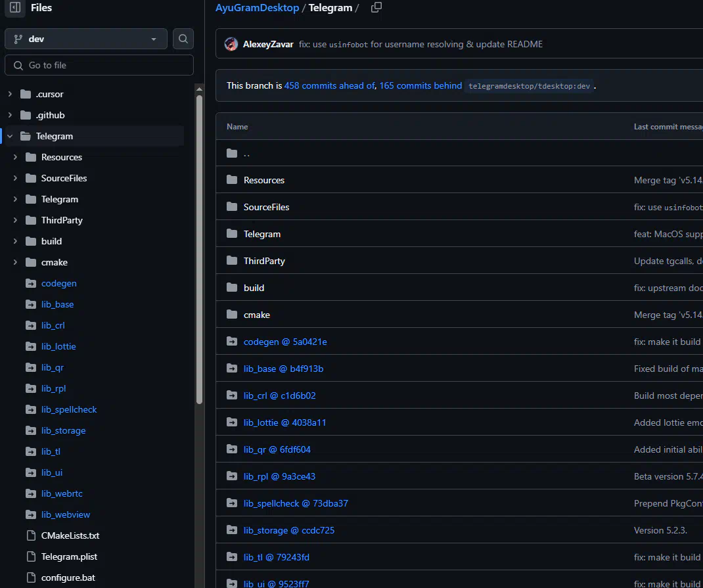Open the latest commit message link

coord(420,44)
